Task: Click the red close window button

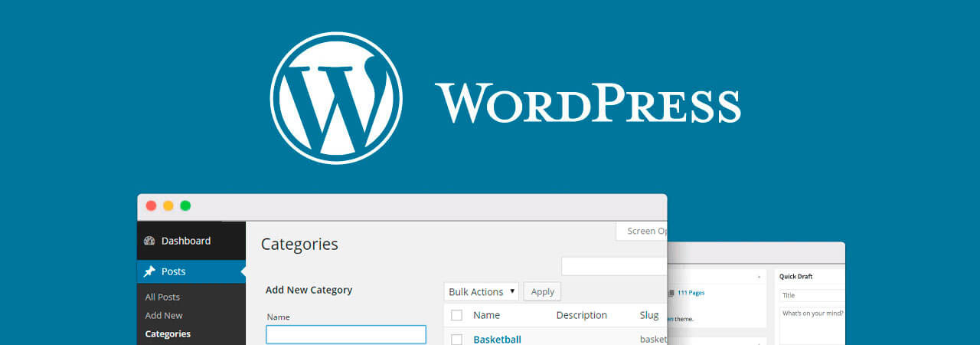Action: click(151, 205)
